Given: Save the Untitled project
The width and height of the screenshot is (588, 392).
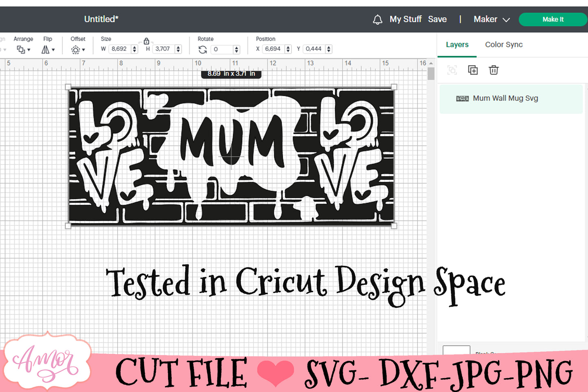Looking at the screenshot, I should click(x=437, y=19).
